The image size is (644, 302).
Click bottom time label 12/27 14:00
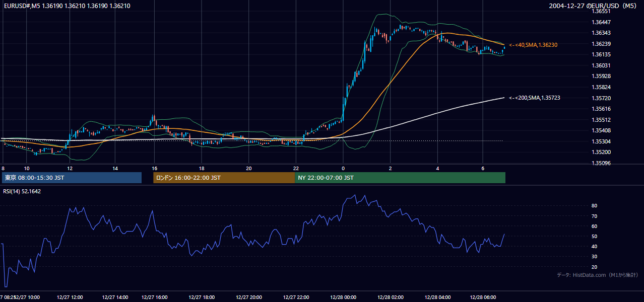pos(115,297)
